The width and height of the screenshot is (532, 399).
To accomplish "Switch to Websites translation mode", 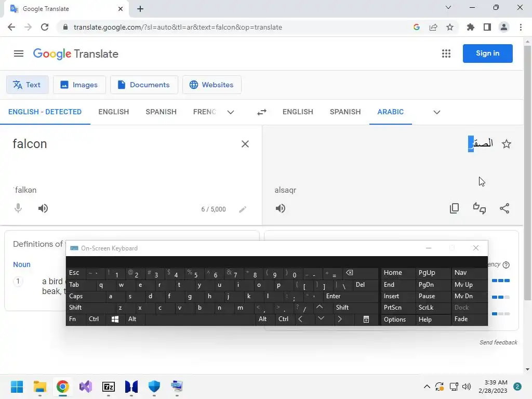I will 212,85.
